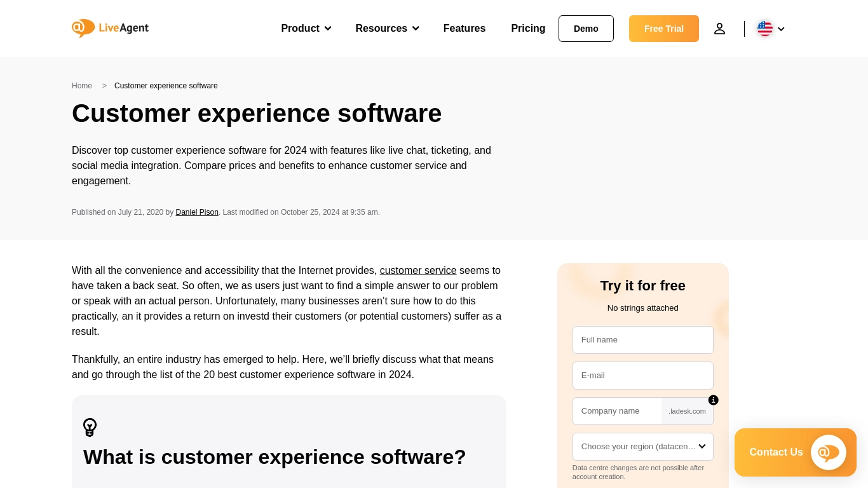Image resolution: width=868 pixels, height=488 pixels.
Task: Open the Contact Us widget
Action: 776,452
